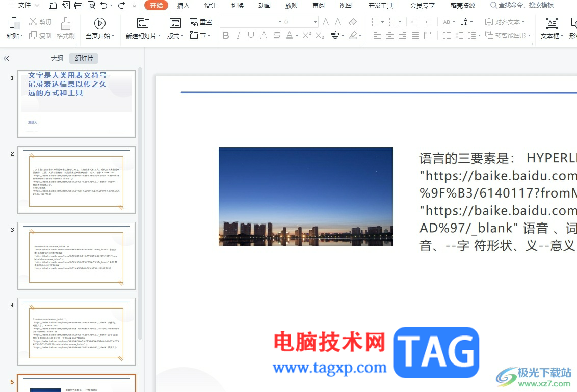
Task: Open the 对齐文本 dropdown
Action: click(x=505, y=22)
